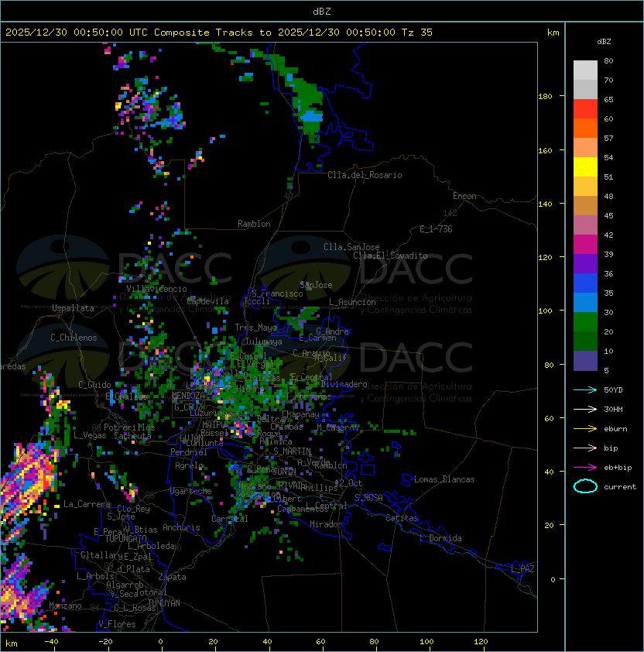Screen dimensions: 644x652
Task: Click the 30HM legend label
Action: (x=613, y=409)
